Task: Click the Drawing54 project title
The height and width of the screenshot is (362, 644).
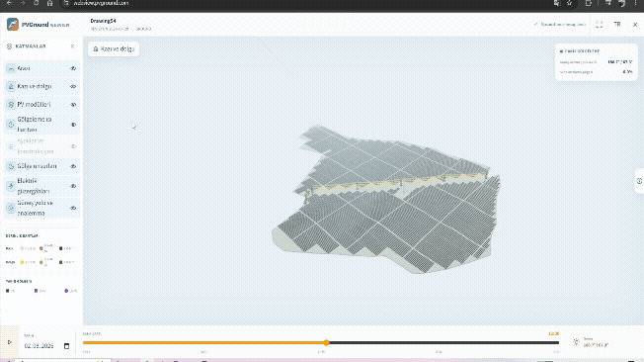Action: coord(103,21)
